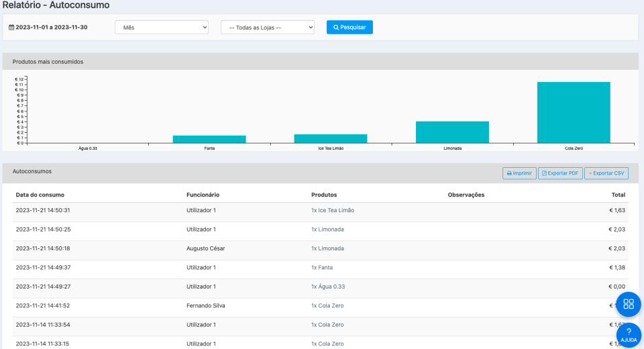Viewport: 644px width, 349px height.
Task: Click the Funcionário column header
Action: pyautogui.click(x=203, y=195)
